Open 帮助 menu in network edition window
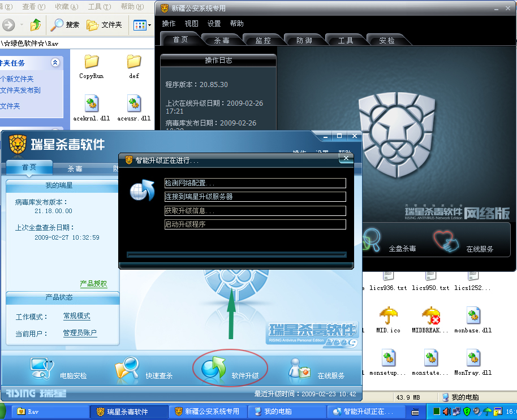The width and height of the screenshot is (517, 420). [x=237, y=23]
